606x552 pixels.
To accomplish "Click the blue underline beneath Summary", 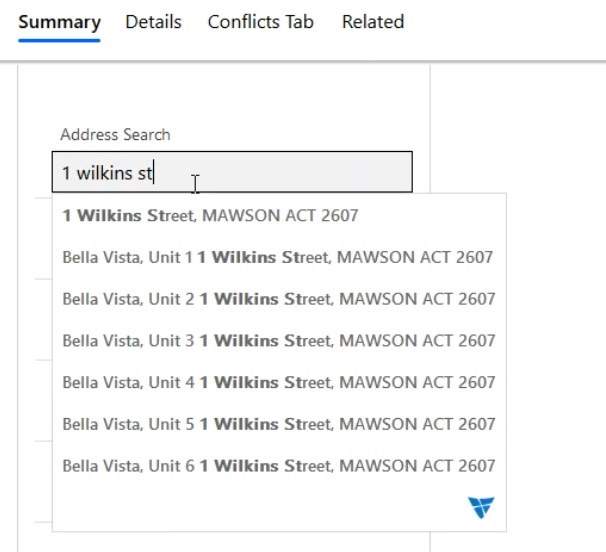I will pos(59,40).
